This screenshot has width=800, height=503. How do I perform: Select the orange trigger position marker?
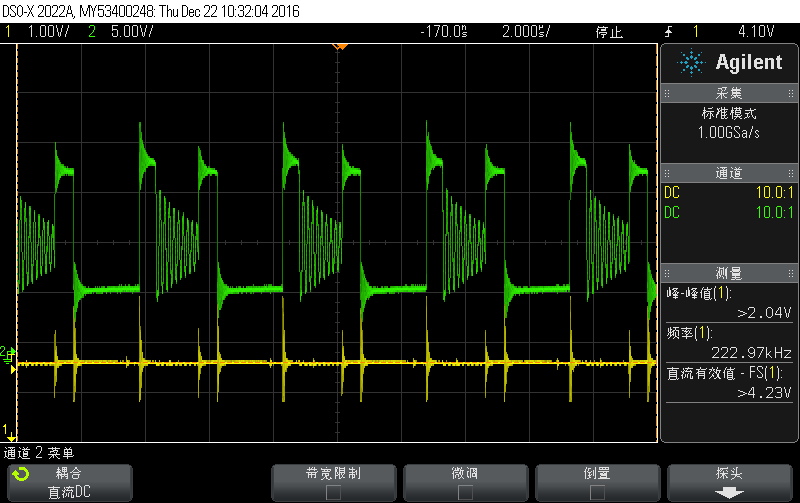[339, 47]
